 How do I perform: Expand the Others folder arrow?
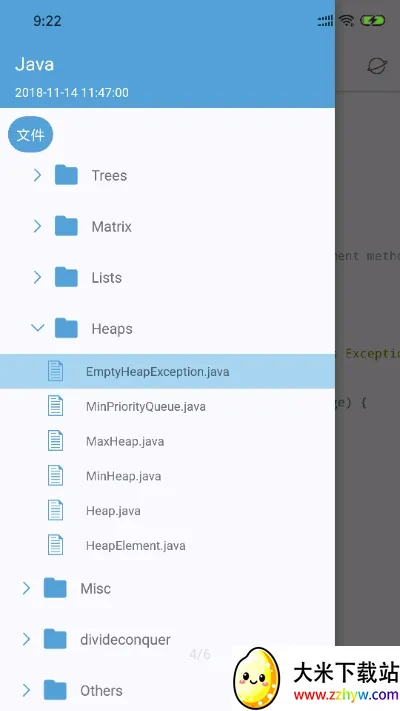[x=26, y=690]
